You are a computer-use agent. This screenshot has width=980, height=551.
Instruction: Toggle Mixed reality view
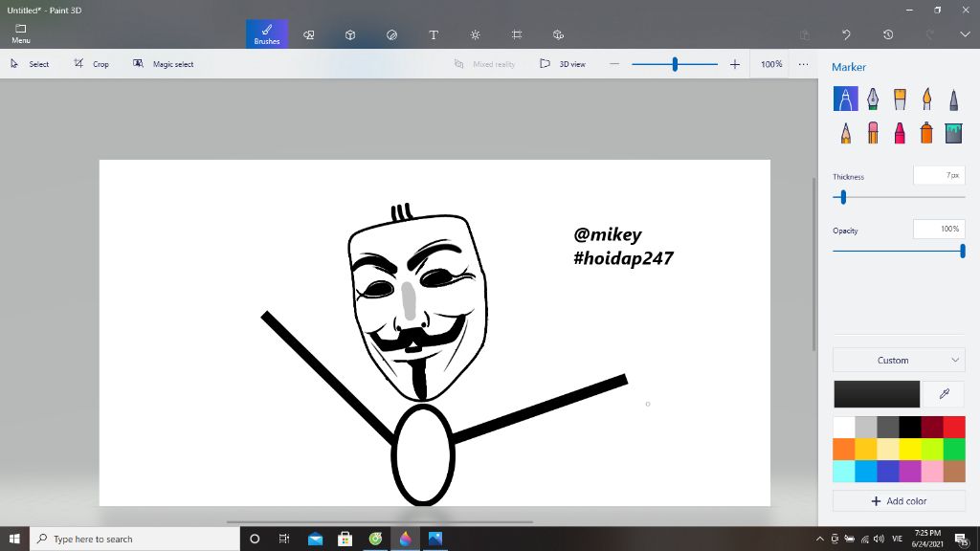pos(485,64)
